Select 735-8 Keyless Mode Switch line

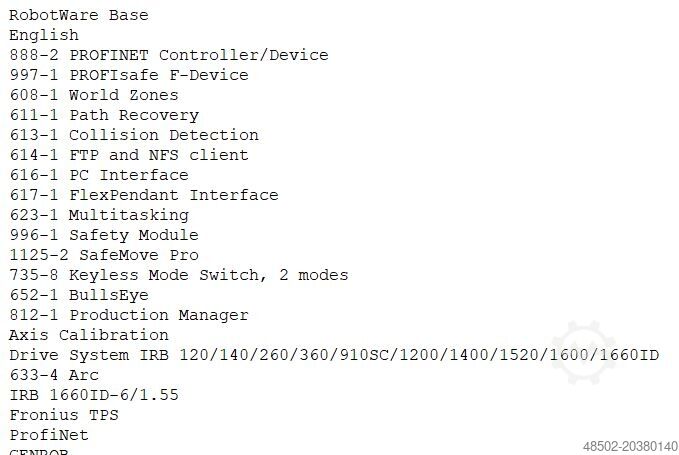tap(179, 275)
